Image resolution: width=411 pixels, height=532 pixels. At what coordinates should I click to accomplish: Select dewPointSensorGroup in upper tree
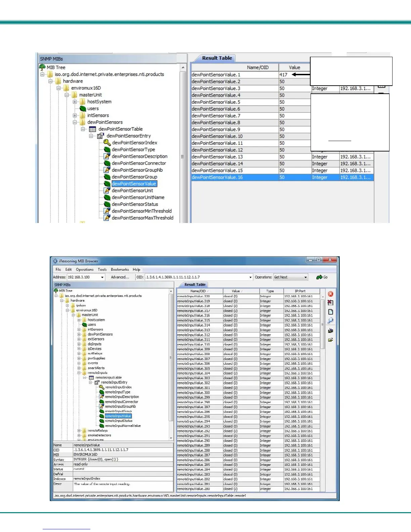[134, 177]
